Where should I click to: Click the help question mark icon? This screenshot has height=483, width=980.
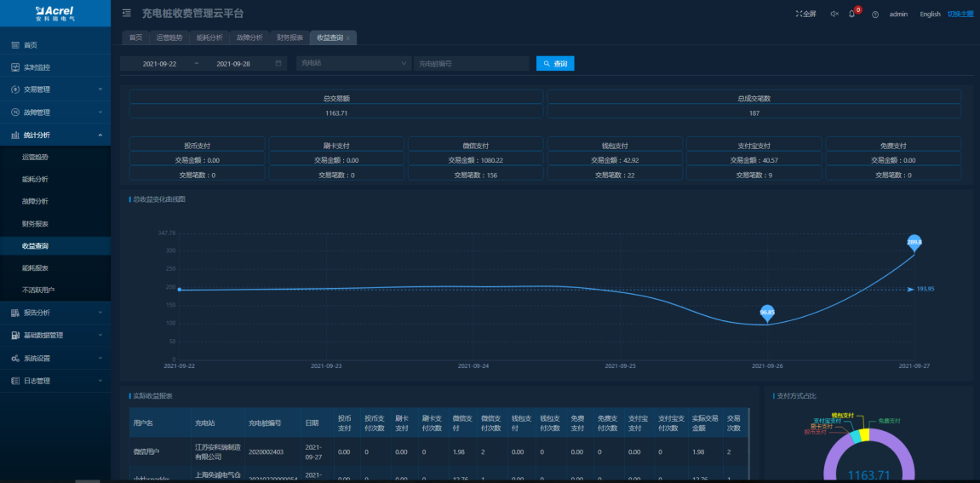pos(874,14)
